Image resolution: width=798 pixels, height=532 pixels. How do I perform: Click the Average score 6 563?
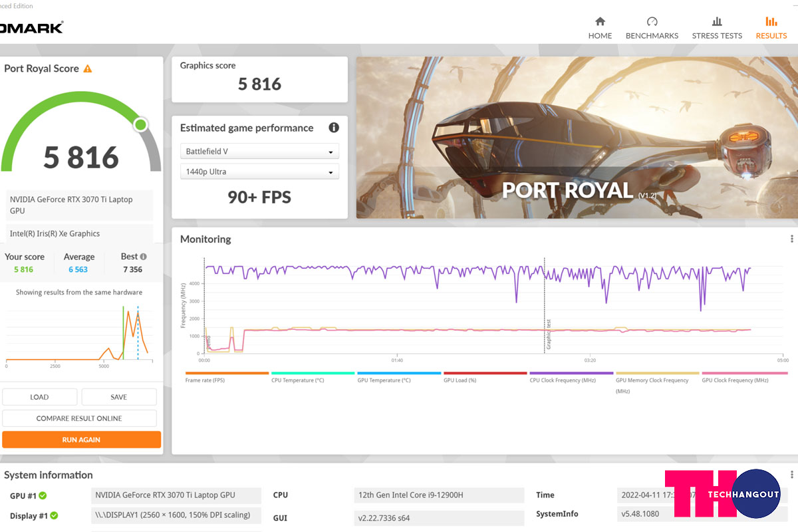point(78,269)
